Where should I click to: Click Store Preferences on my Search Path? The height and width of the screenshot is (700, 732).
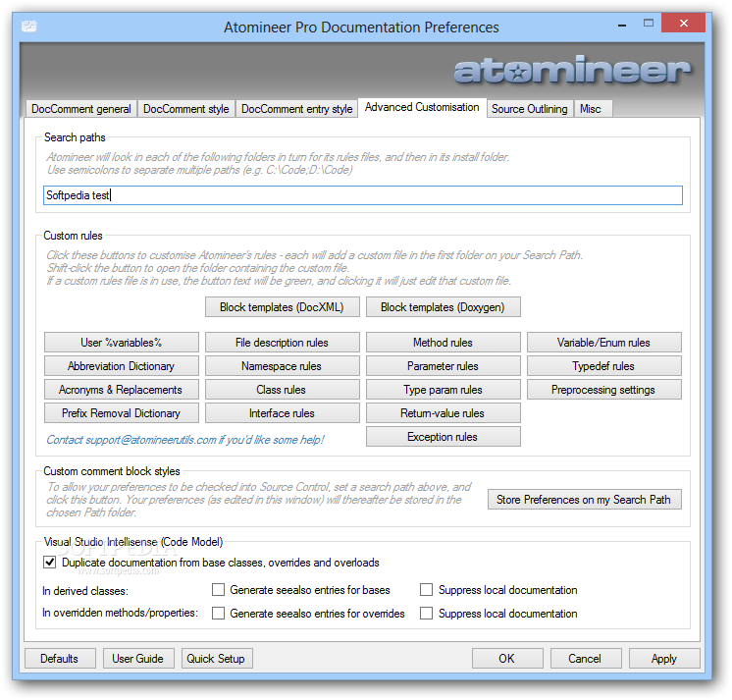point(585,500)
